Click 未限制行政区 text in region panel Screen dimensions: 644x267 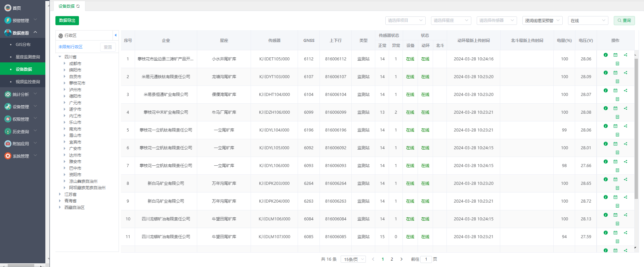71,47
